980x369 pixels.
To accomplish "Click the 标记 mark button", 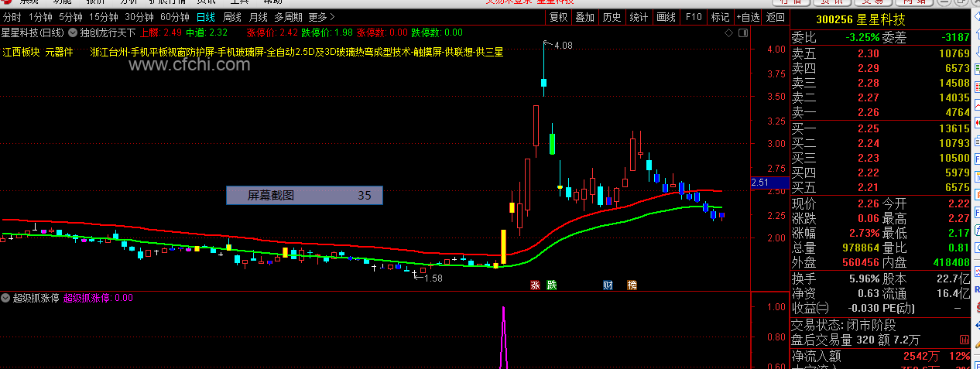I will click(x=720, y=17).
